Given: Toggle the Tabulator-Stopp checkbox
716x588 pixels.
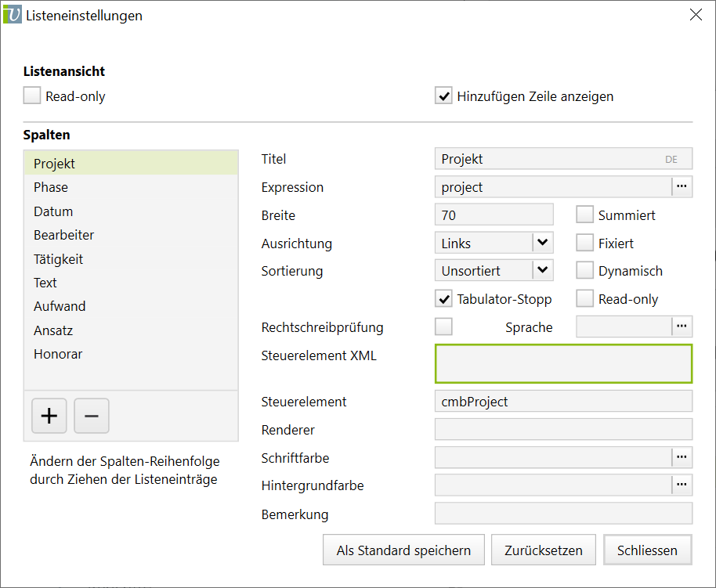Looking at the screenshot, I should pos(444,298).
